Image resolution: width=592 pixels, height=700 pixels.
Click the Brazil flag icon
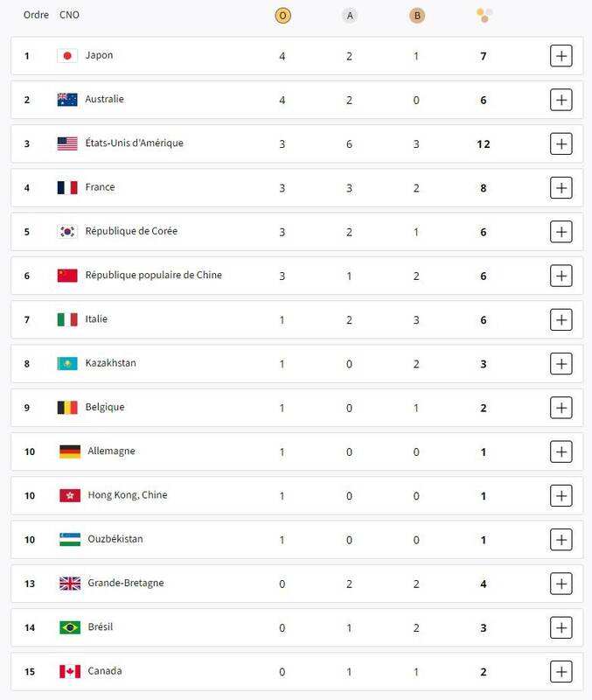(70, 627)
